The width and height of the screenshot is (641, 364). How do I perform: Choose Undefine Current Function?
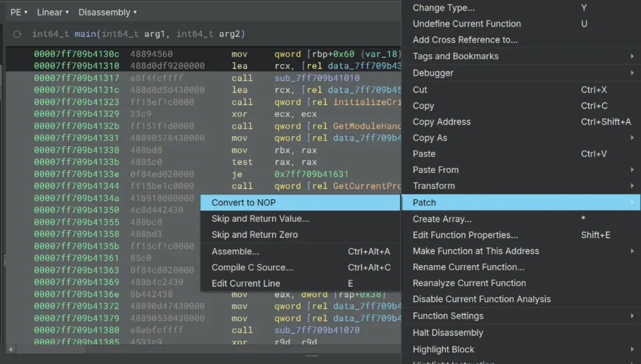point(466,23)
